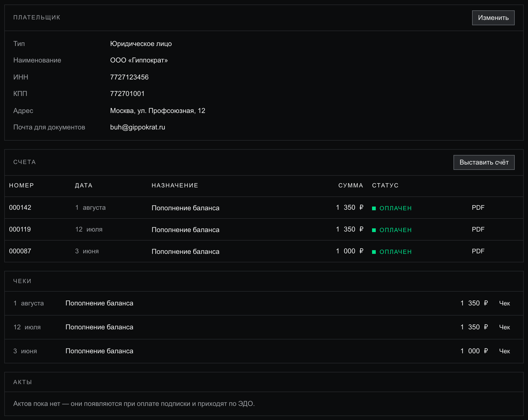Open the Чек link for 1 августа

[504, 303]
